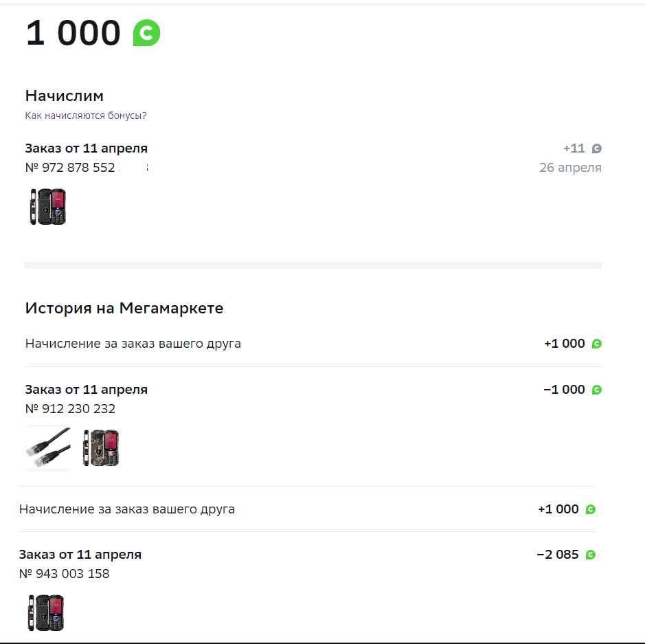Click the 'Заказ от 11 апреля' heading under Начислим
This screenshot has height=644, width=645.
click(x=87, y=148)
